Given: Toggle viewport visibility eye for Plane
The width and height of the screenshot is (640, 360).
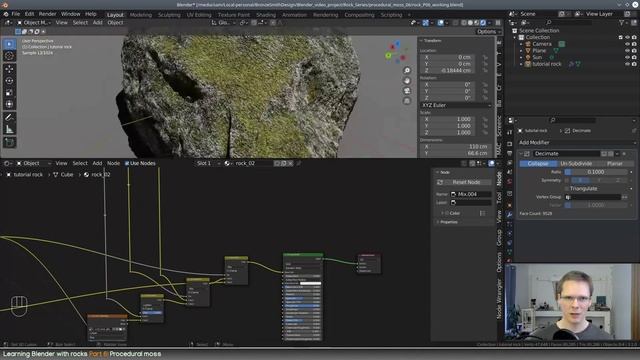Looking at the screenshot, I should tap(627, 51).
